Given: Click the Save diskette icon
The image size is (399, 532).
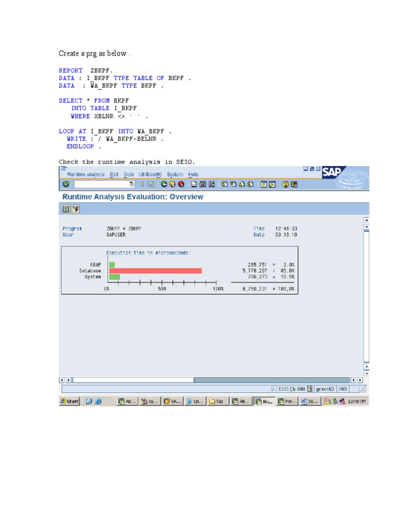Looking at the screenshot, I should pos(151,184).
